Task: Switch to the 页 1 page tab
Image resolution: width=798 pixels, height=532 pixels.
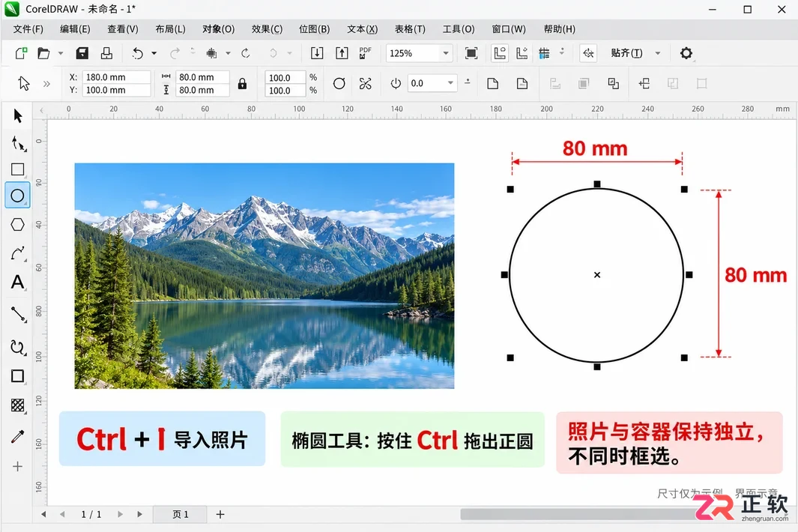Action: tap(180, 514)
